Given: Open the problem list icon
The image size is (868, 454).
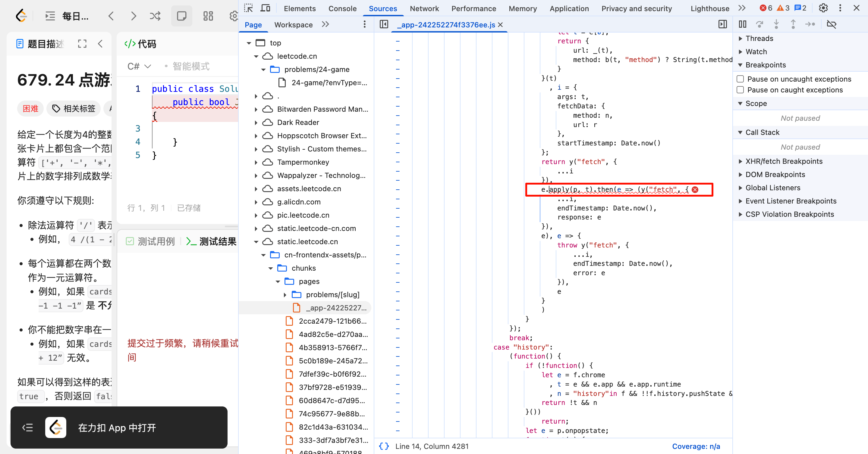Looking at the screenshot, I should pyautogui.click(x=50, y=16).
